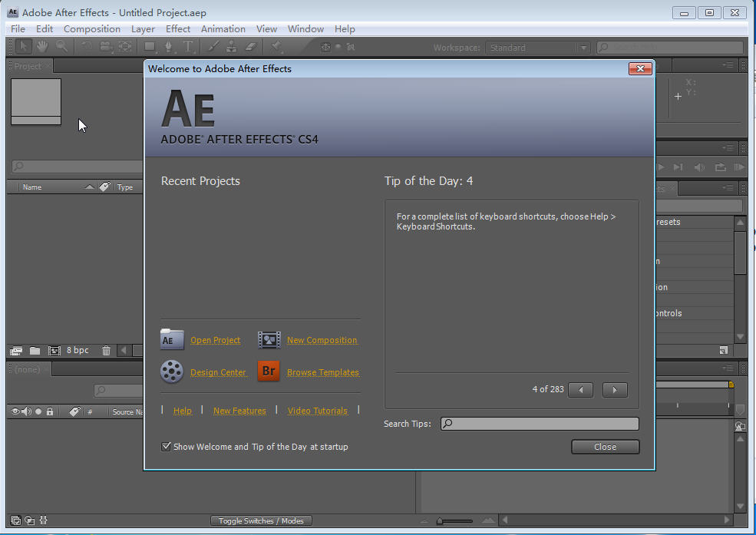Image resolution: width=756 pixels, height=535 pixels.
Task: Click Toggle Switches / Modes button
Action: coord(261,520)
